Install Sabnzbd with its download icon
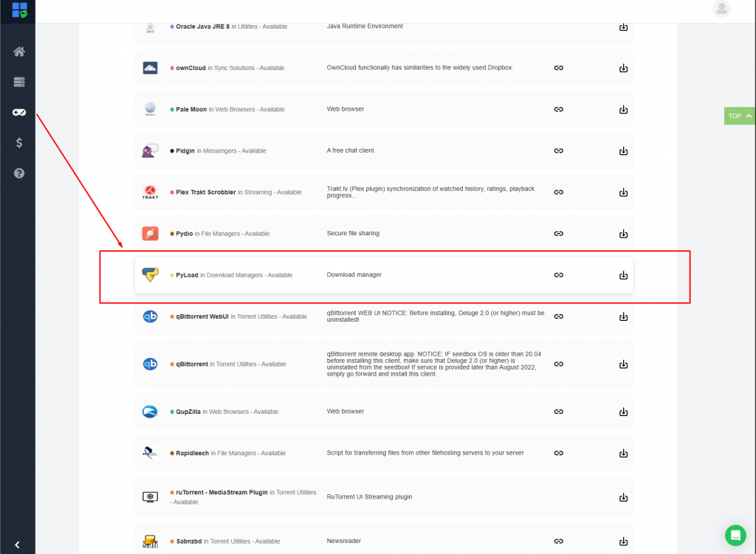Viewport: 756px width, 554px height. coord(623,541)
